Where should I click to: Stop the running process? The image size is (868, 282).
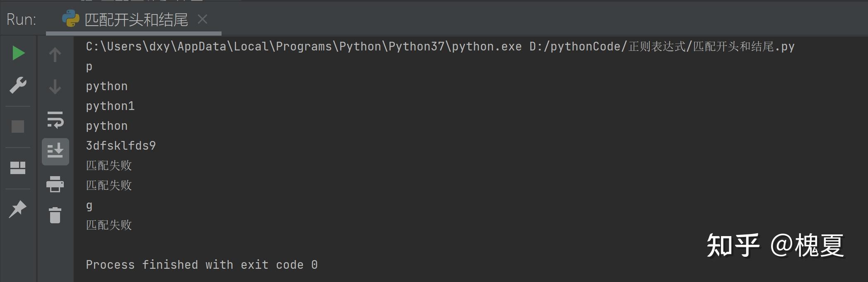click(x=18, y=127)
